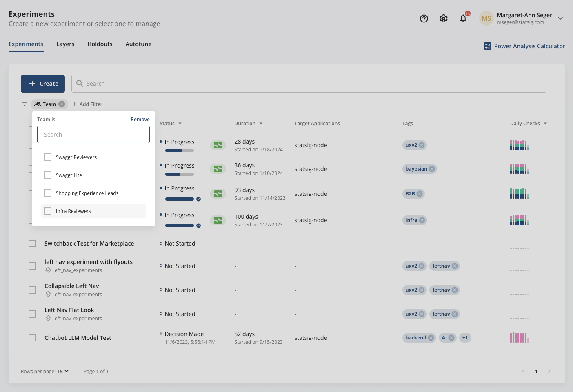Switch to the Holdouts tab

100,44
